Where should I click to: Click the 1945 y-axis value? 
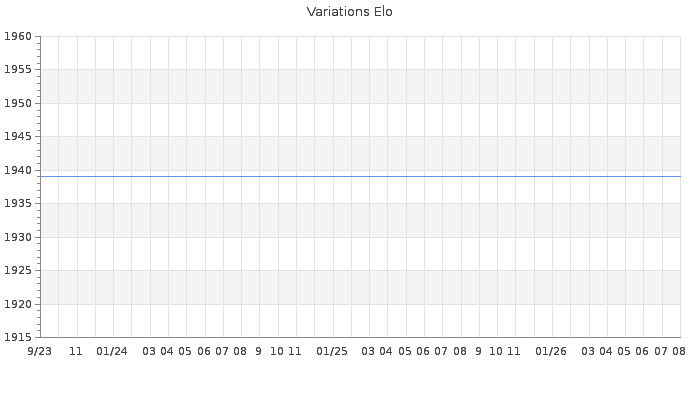point(18,136)
